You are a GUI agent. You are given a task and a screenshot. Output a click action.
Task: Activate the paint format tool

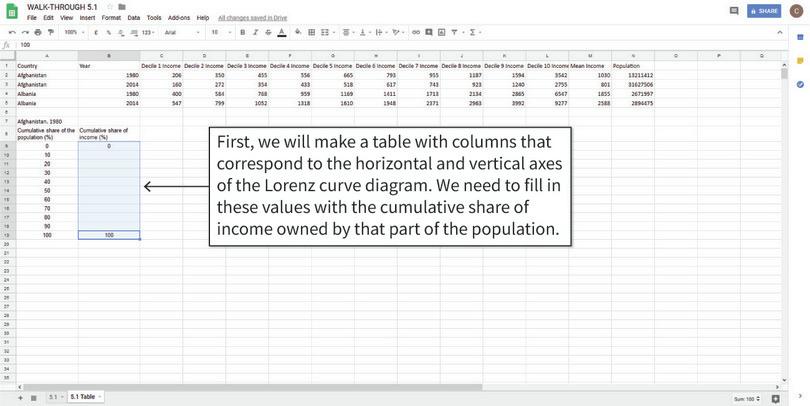pos(51,32)
